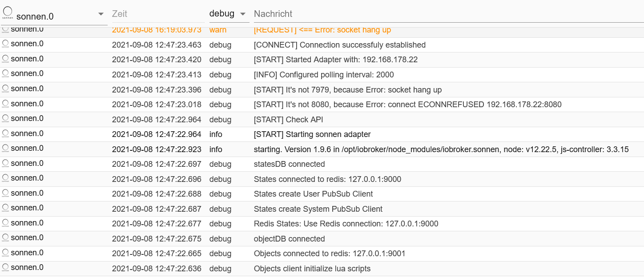Click the Zeit column header
This screenshot has width=644, height=278.
120,14
